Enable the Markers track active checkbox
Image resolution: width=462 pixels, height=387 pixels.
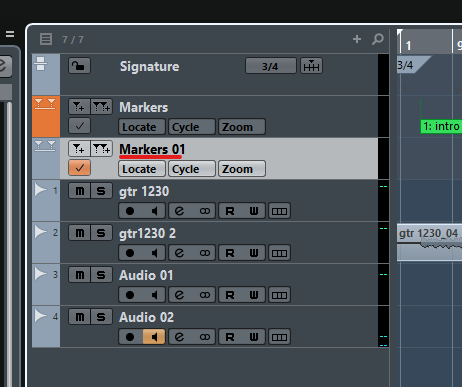[x=79, y=126]
